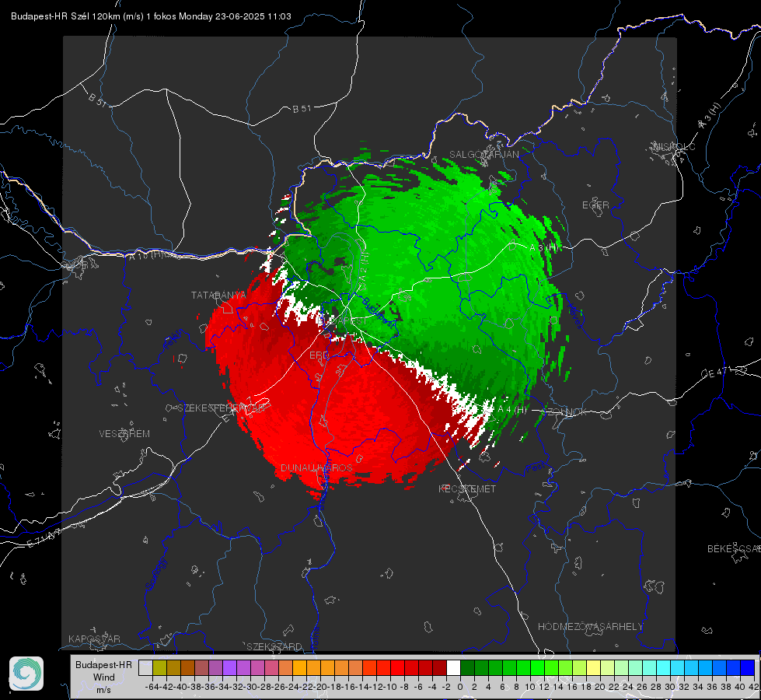Image resolution: width=761 pixels, height=700 pixels.
Task: Select the '42' value on the wind scale
Action: pos(753,687)
